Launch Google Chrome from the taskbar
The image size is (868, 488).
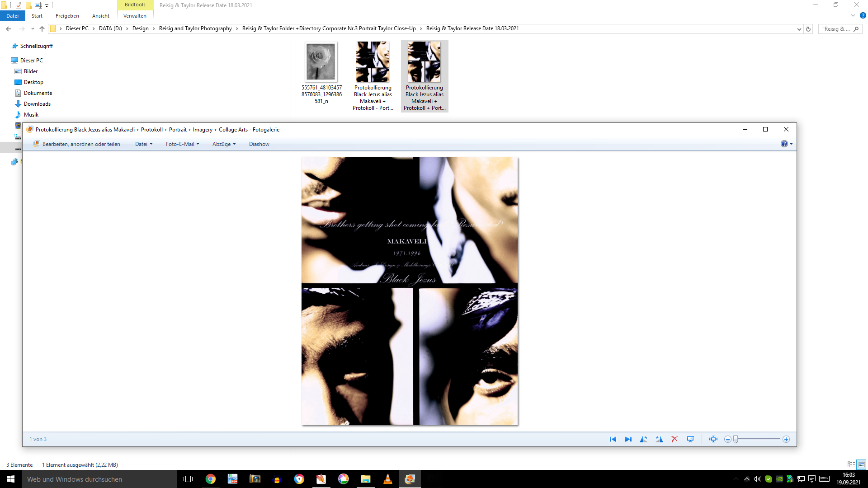point(211,479)
